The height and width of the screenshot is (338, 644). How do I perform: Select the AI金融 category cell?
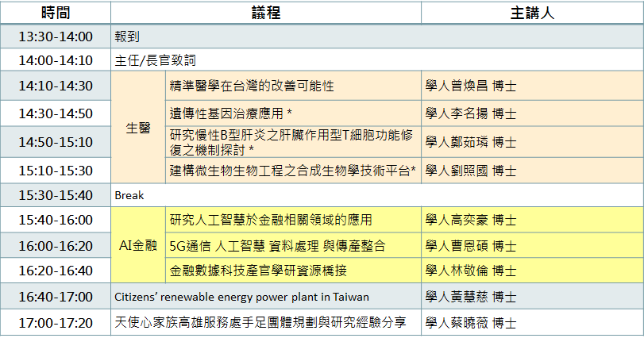(x=138, y=245)
